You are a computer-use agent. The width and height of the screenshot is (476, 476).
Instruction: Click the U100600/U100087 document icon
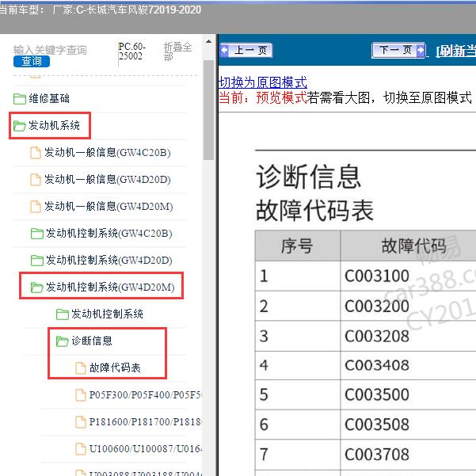coord(81,449)
